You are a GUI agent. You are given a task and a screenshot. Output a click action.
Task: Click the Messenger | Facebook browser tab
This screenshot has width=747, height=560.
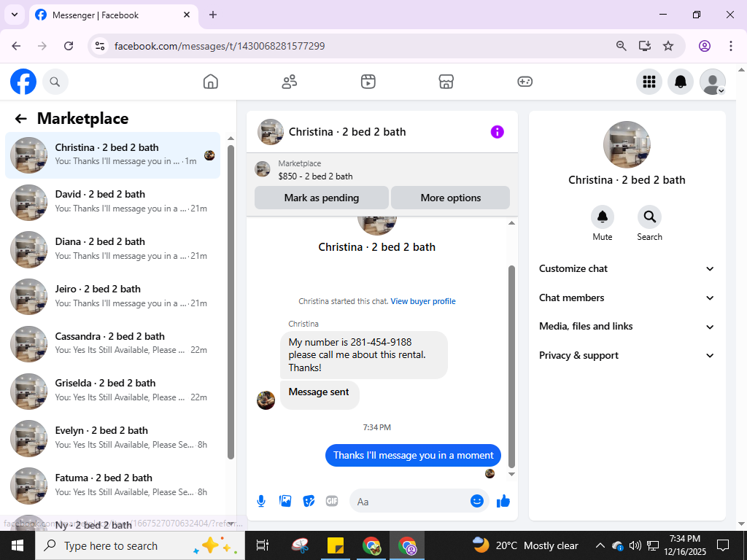113,15
